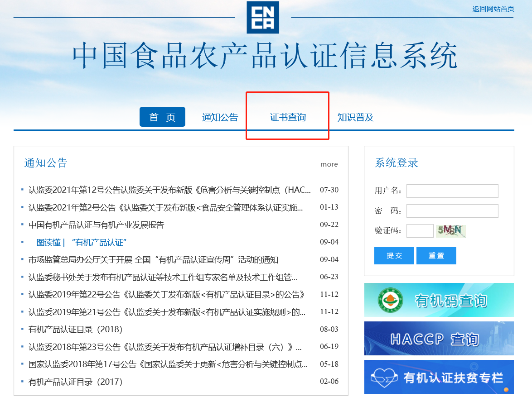
Task: Focus the 密码 input field
Action: (x=452, y=211)
